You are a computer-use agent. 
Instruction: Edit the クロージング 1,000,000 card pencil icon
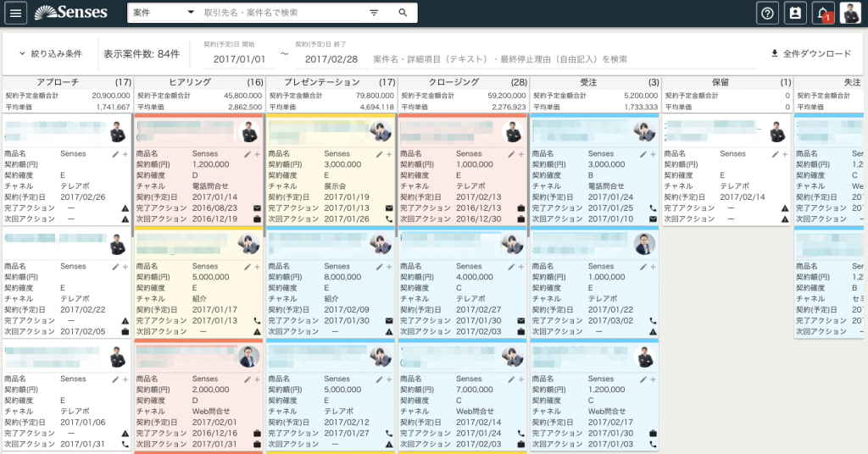point(511,154)
